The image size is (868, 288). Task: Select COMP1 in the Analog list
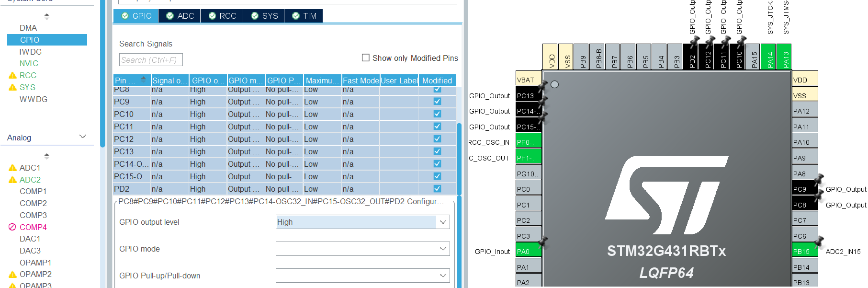33,191
